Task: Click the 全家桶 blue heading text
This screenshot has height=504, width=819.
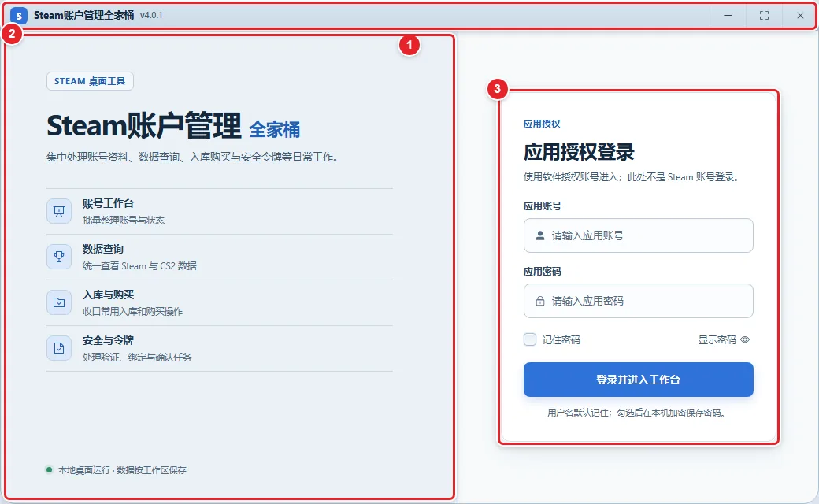Action: point(275,129)
